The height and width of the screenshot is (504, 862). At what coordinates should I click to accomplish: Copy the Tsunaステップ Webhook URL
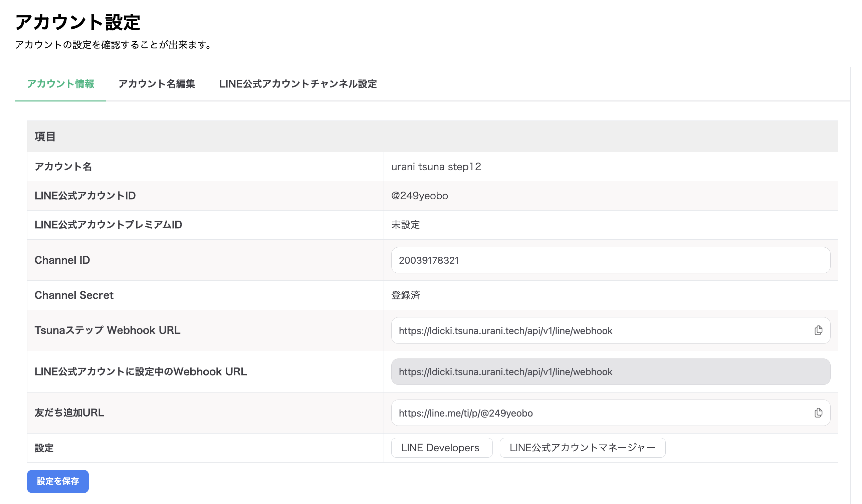[818, 330]
